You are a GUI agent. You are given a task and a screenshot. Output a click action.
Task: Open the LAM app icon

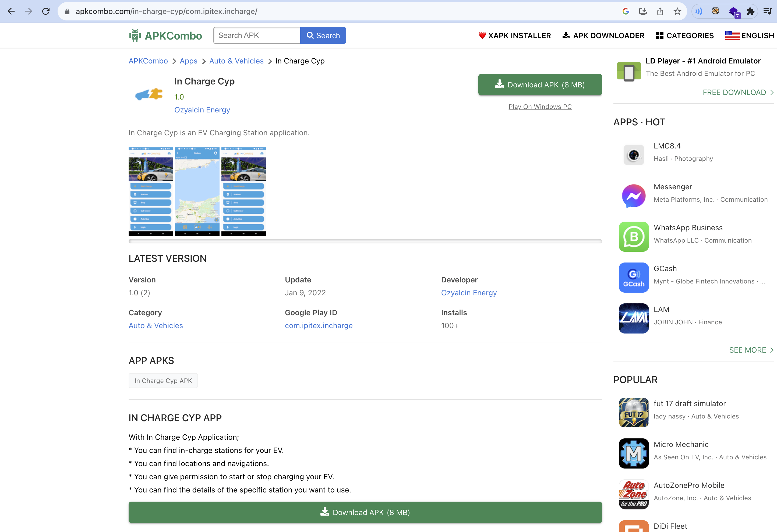[x=634, y=318]
